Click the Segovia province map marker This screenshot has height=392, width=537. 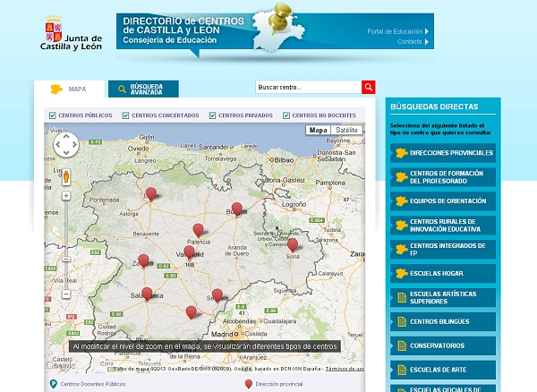(217, 295)
